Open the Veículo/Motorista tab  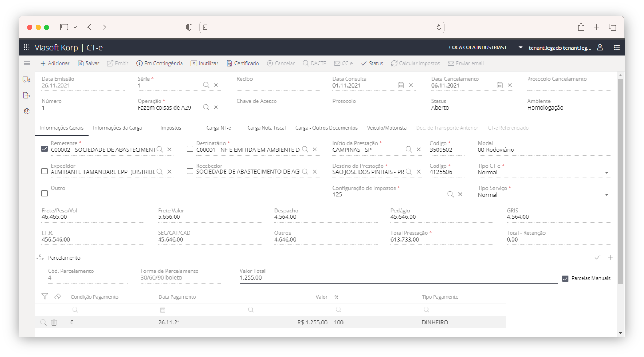pyautogui.click(x=386, y=128)
